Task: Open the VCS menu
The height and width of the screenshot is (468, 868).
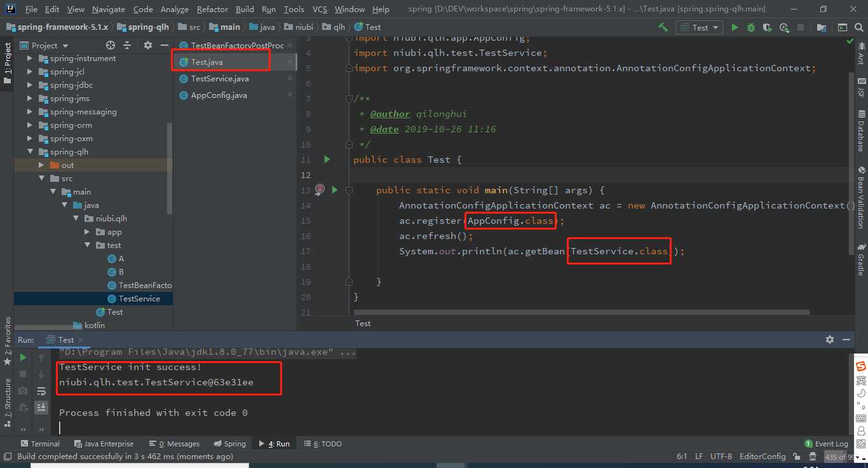Action: 320,9
